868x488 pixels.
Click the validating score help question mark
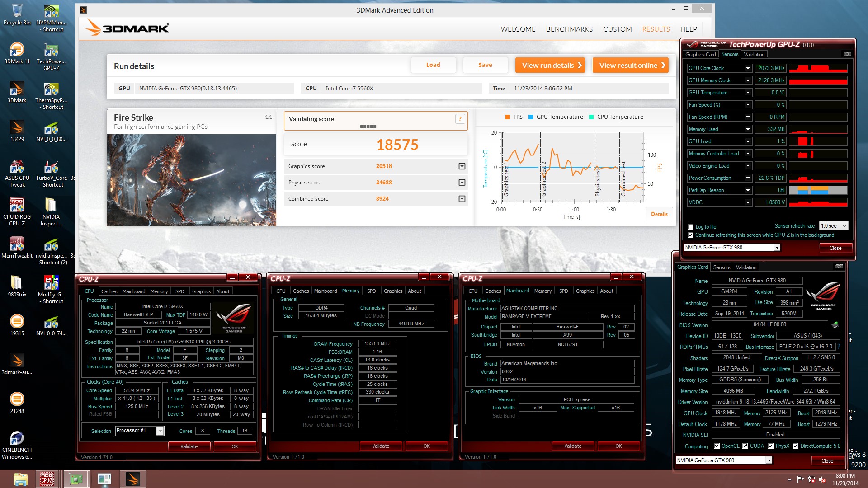[x=460, y=119]
